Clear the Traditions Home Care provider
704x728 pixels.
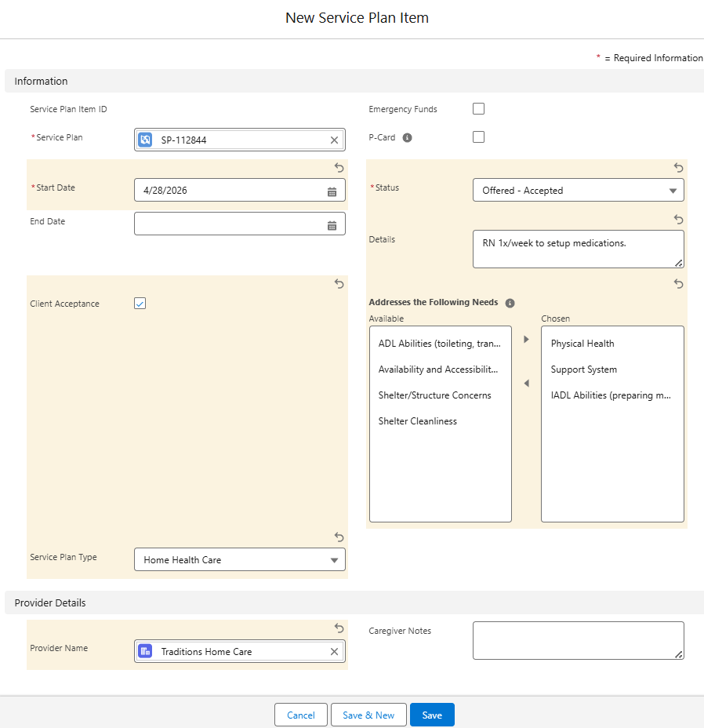click(334, 652)
